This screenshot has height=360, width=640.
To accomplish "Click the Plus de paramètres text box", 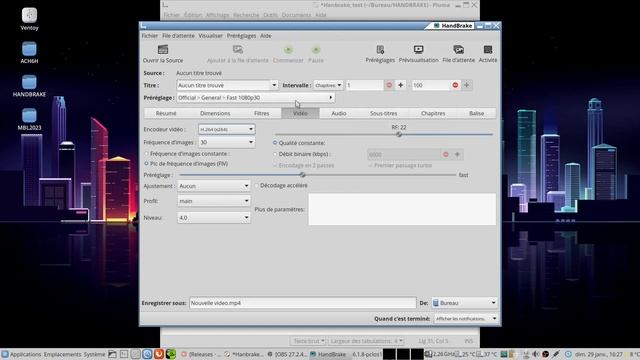I will point(402,209).
